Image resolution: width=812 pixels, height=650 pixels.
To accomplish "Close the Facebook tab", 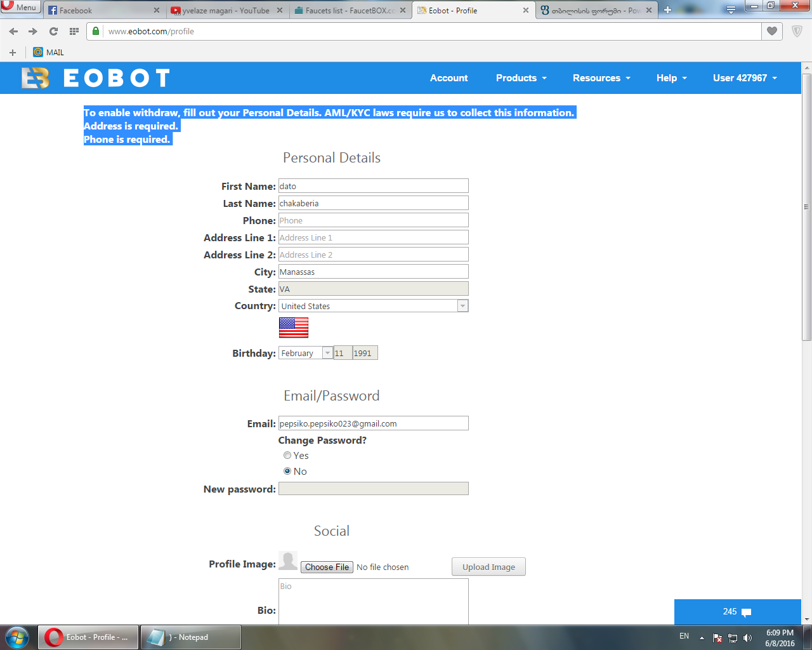I will 157,10.
